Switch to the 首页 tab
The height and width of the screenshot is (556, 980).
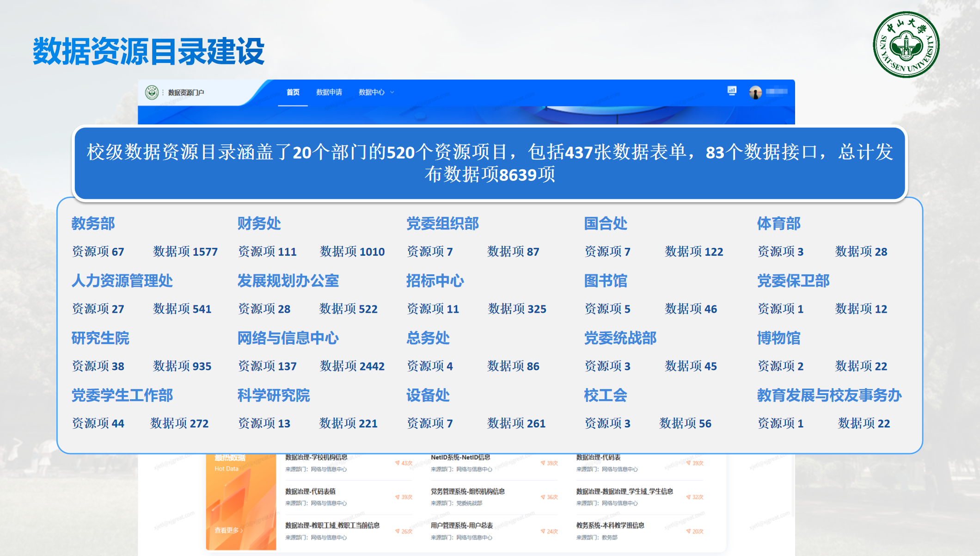293,93
